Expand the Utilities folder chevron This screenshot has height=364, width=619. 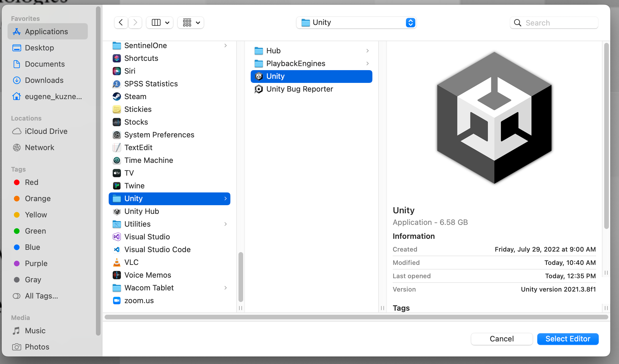pos(225,224)
